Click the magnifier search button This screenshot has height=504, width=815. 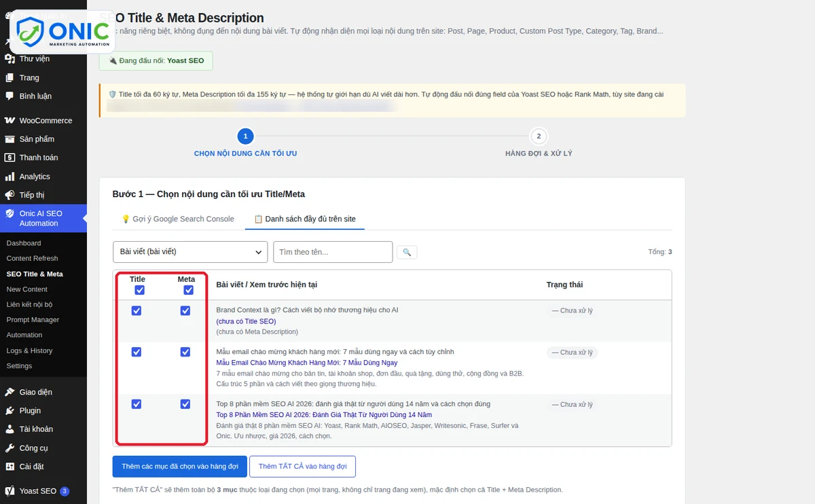pyautogui.click(x=407, y=252)
